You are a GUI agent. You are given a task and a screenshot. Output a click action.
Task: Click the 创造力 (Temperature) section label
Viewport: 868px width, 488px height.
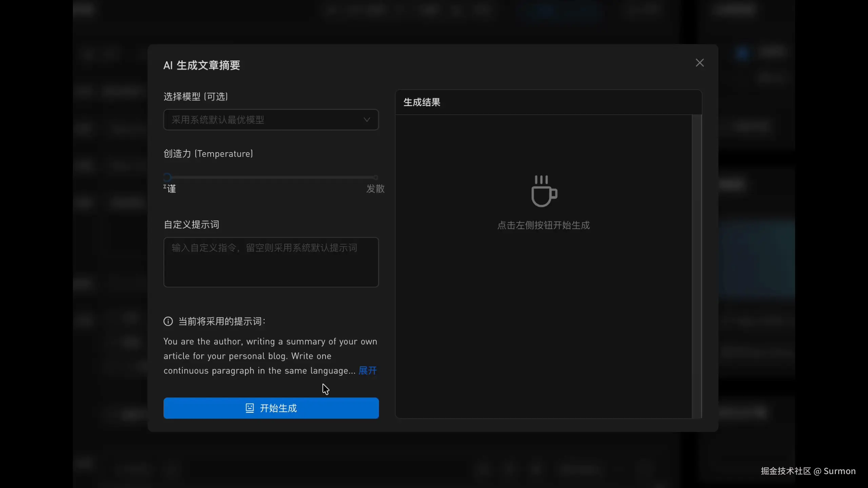[208, 154]
